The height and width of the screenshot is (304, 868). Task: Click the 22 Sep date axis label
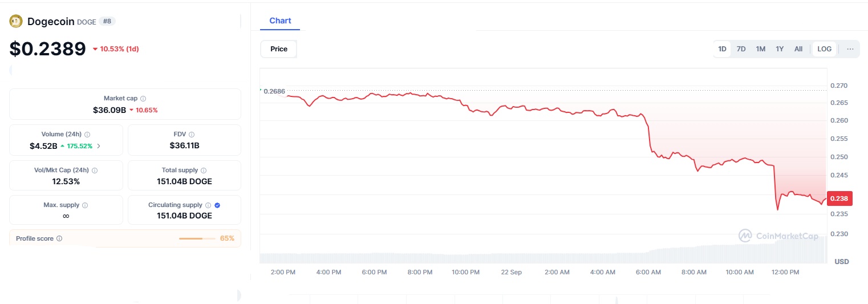pyautogui.click(x=512, y=273)
